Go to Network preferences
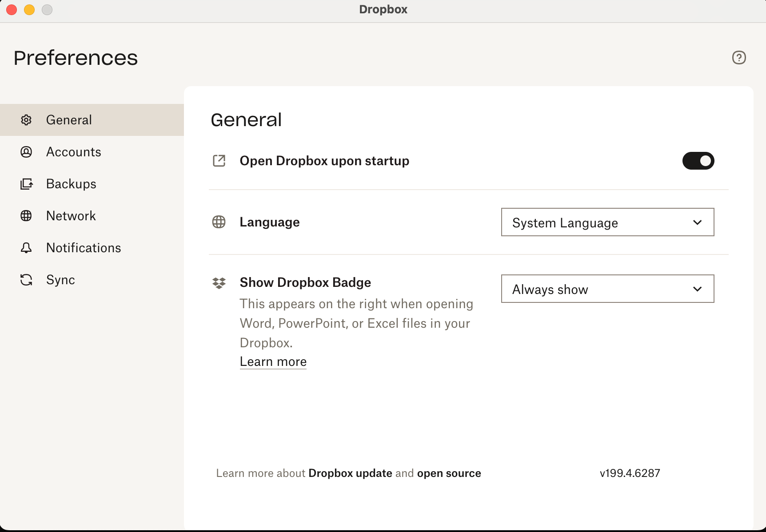The height and width of the screenshot is (532, 766). click(x=71, y=216)
